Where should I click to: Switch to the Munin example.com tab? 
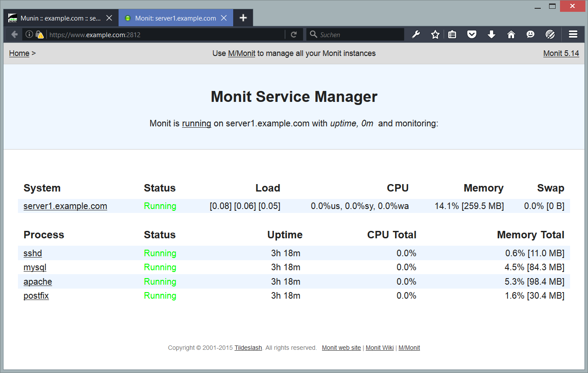coord(61,18)
